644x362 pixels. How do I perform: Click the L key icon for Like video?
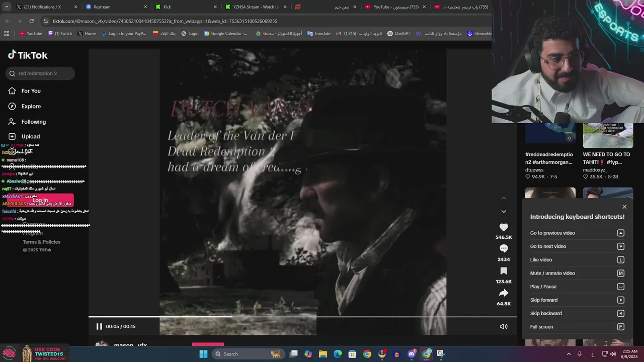point(621,260)
